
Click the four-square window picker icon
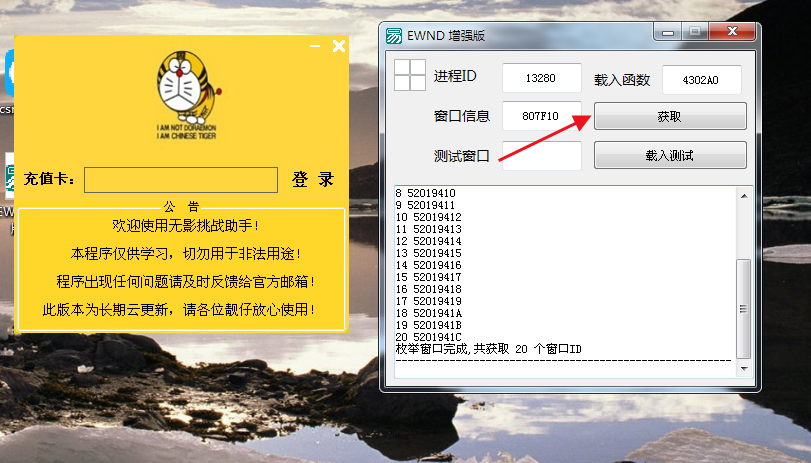(410, 75)
